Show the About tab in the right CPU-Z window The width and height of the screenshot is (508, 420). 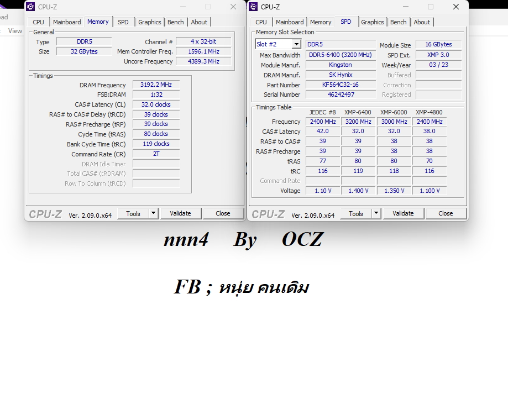pos(422,22)
